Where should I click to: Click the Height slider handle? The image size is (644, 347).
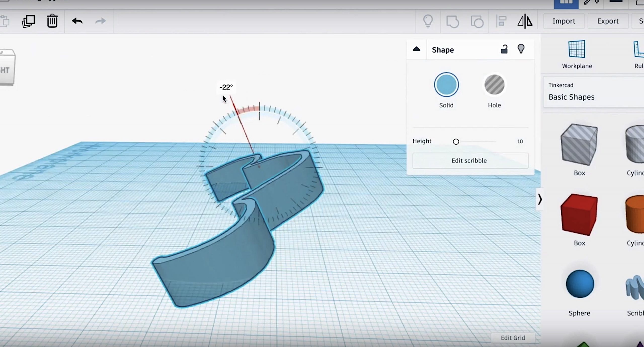click(x=456, y=142)
